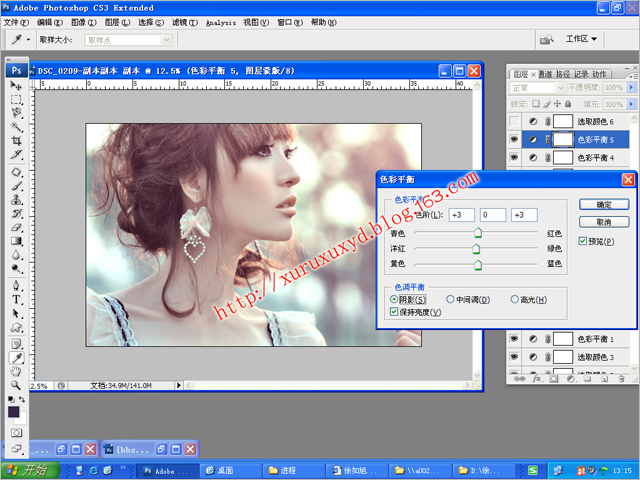
Task: Select the Hand tool
Action: click(x=16, y=371)
